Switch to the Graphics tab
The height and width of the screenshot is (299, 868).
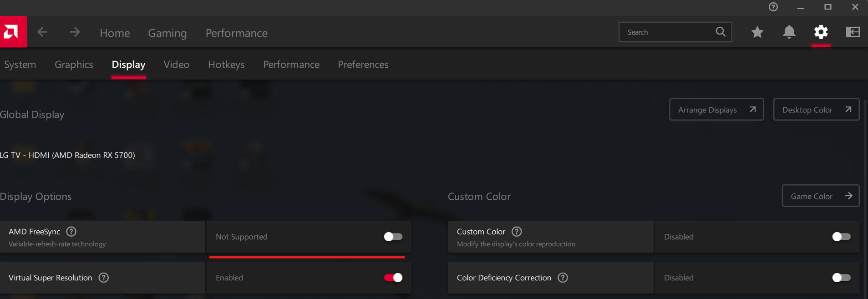[74, 65]
